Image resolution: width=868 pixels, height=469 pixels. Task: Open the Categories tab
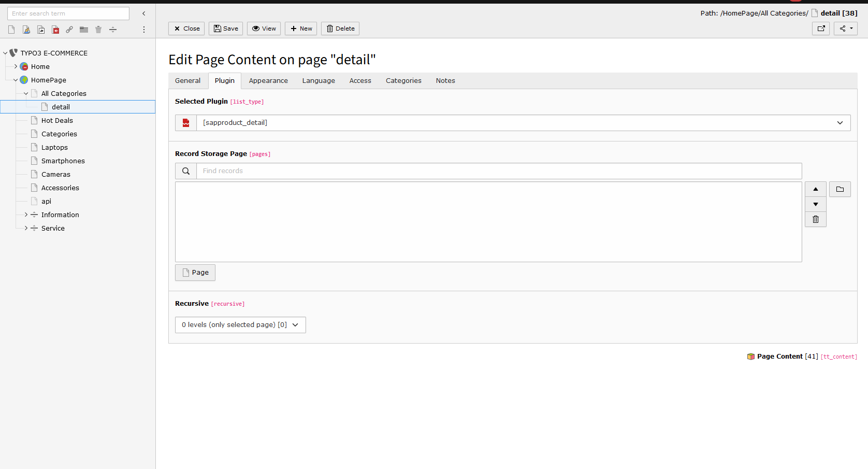pyautogui.click(x=403, y=81)
